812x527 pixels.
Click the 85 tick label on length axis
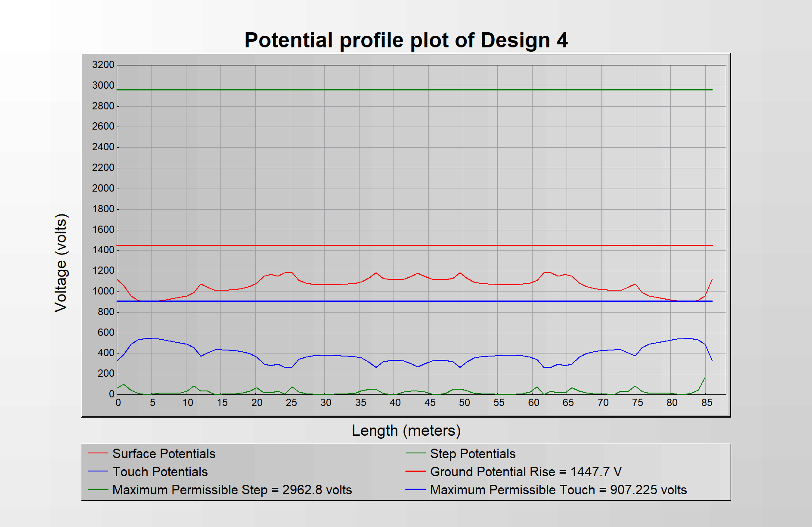pyautogui.click(x=707, y=403)
